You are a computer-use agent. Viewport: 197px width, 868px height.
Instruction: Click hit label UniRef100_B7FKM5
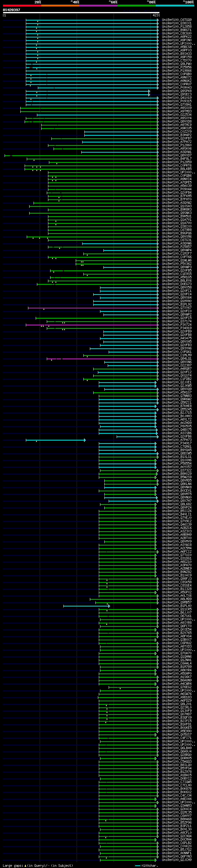coord(177,196)
